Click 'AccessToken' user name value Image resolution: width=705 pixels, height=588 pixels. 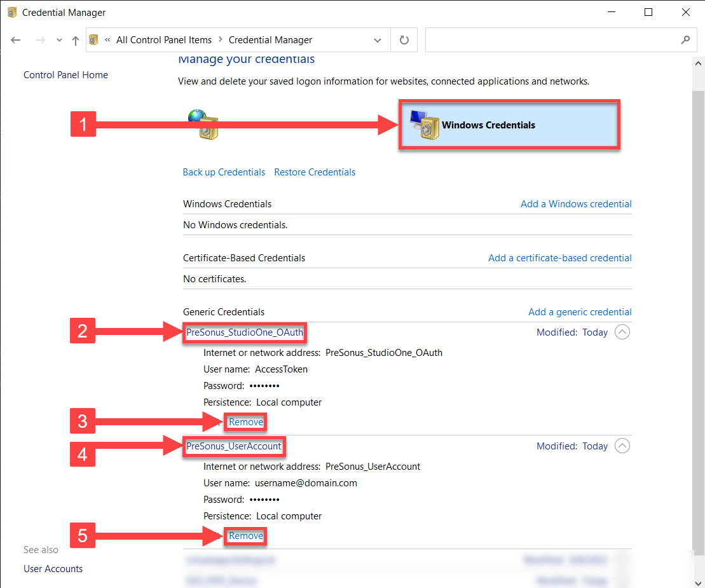(281, 369)
